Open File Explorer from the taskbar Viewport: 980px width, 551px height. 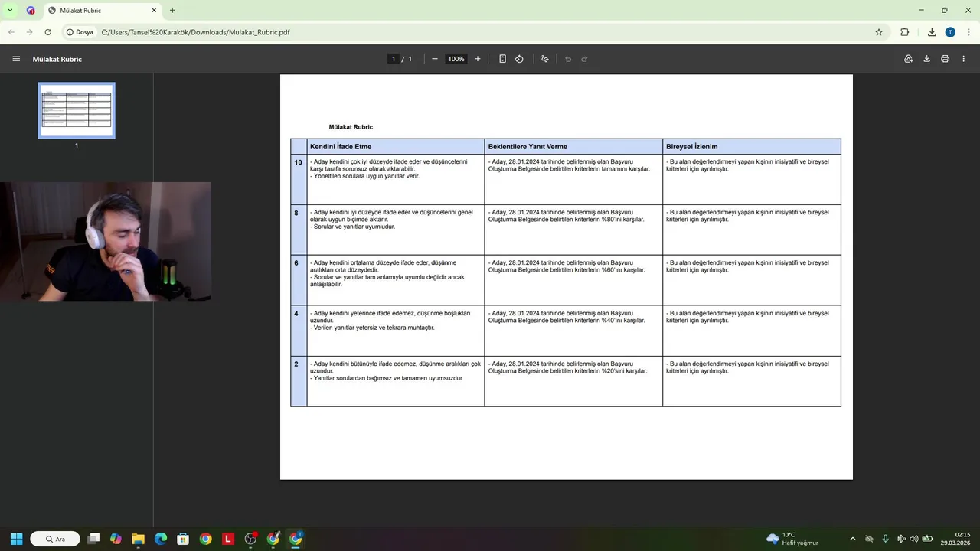pos(138,539)
